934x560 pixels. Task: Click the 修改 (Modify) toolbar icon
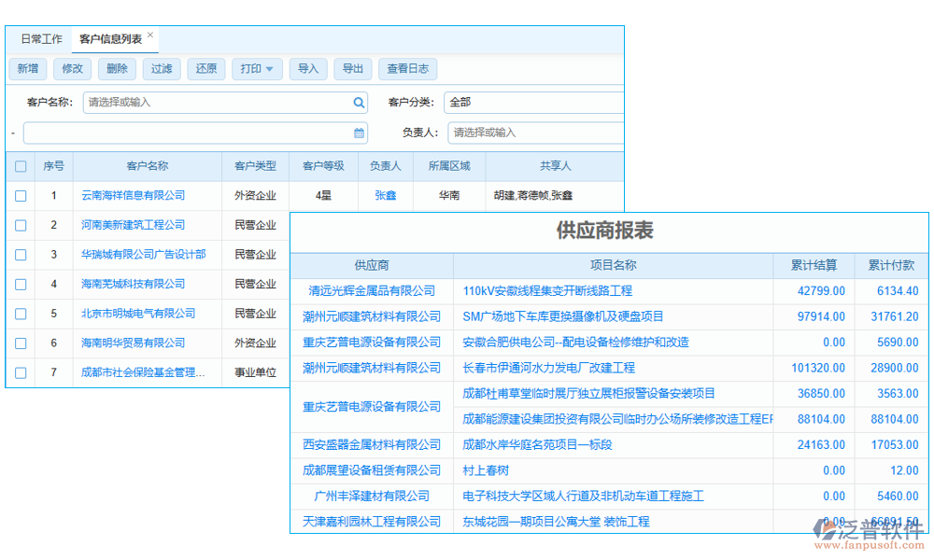(72, 68)
